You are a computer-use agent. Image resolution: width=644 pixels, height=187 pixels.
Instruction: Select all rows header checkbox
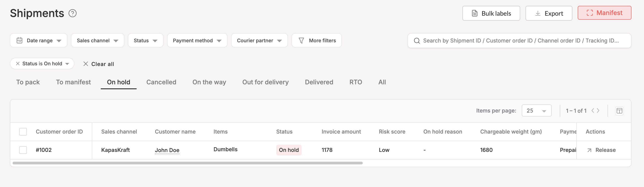click(x=23, y=132)
